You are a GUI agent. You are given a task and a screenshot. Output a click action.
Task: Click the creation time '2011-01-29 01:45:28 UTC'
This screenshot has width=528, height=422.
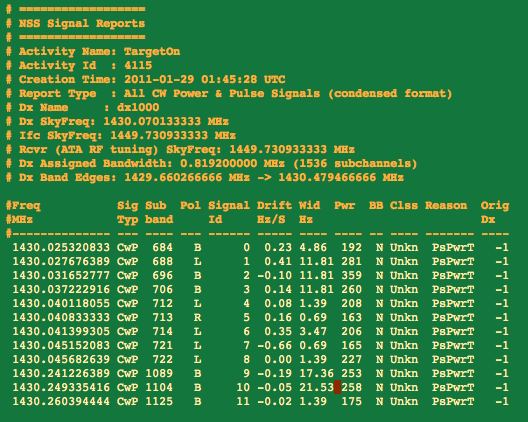[x=205, y=79]
